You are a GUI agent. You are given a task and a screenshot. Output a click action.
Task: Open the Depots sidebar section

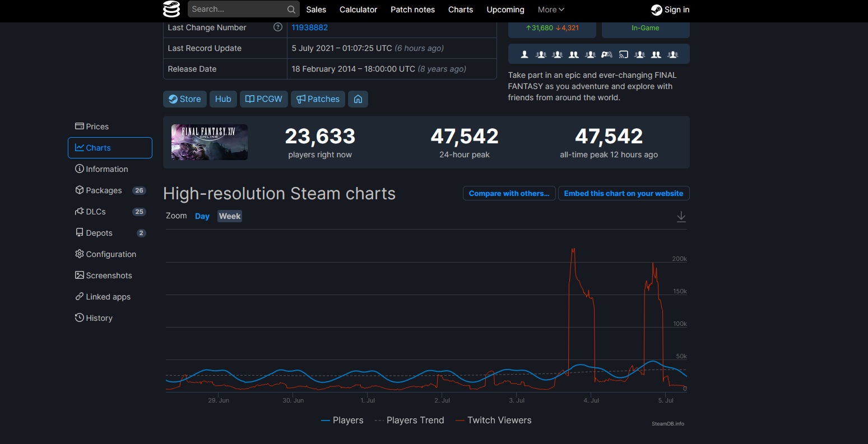coord(110,233)
